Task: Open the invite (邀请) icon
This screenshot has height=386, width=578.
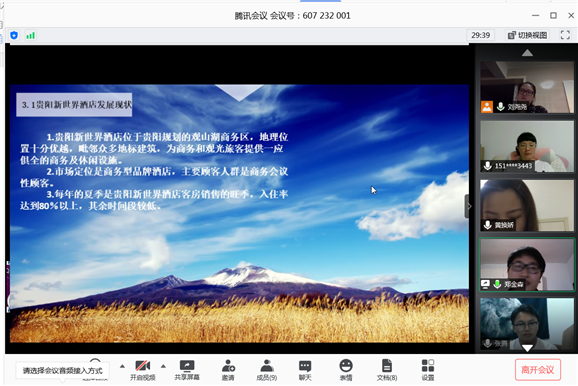Action: pos(228,370)
